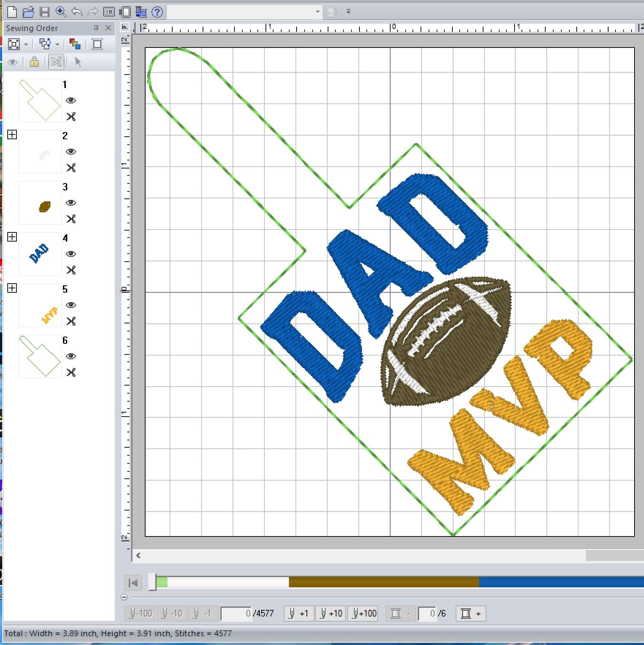
Task: Jump to next thread color with spool plus
Action: point(471,614)
